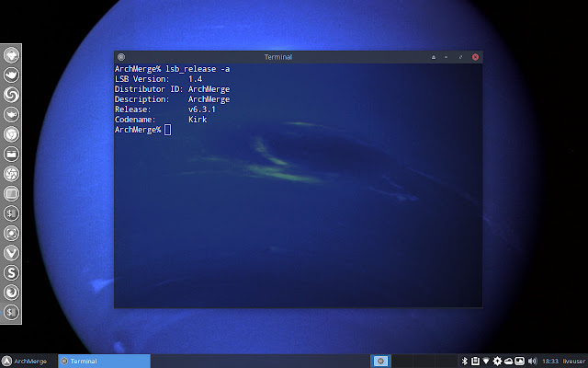Click the dock terminal icon marked running
The height and width of the screenshot is (368, 588).
tap(11, 312)
